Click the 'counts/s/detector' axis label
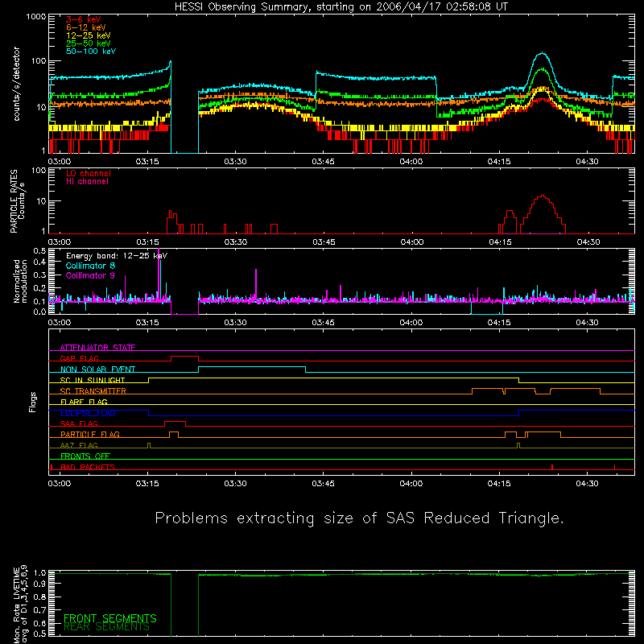644x644 pixels. 17,84
